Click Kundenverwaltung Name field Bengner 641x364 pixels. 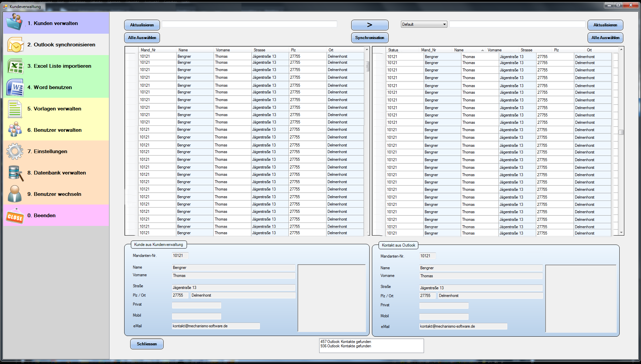tap(233, 268)
